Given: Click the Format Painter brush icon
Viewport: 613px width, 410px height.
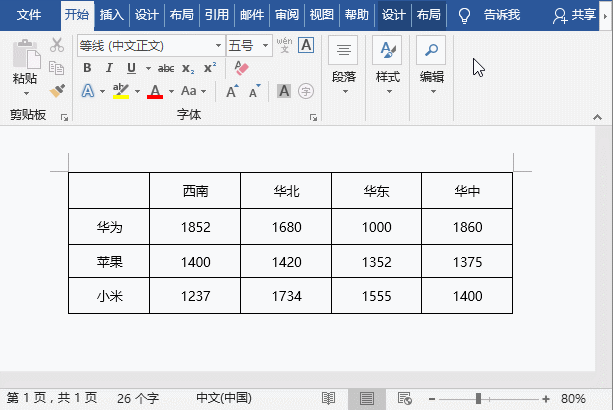Looking at the screenshot, I should [x=57, y=90].
